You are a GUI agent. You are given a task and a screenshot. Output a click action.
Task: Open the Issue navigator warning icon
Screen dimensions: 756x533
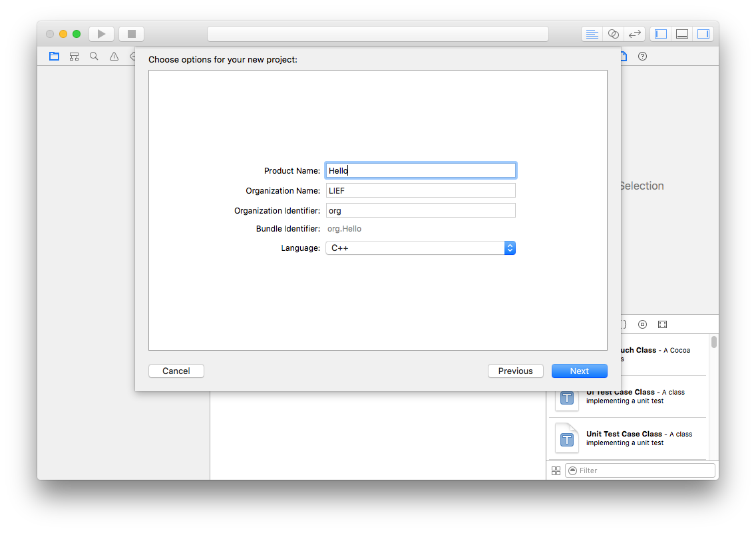tap(114, 57)
